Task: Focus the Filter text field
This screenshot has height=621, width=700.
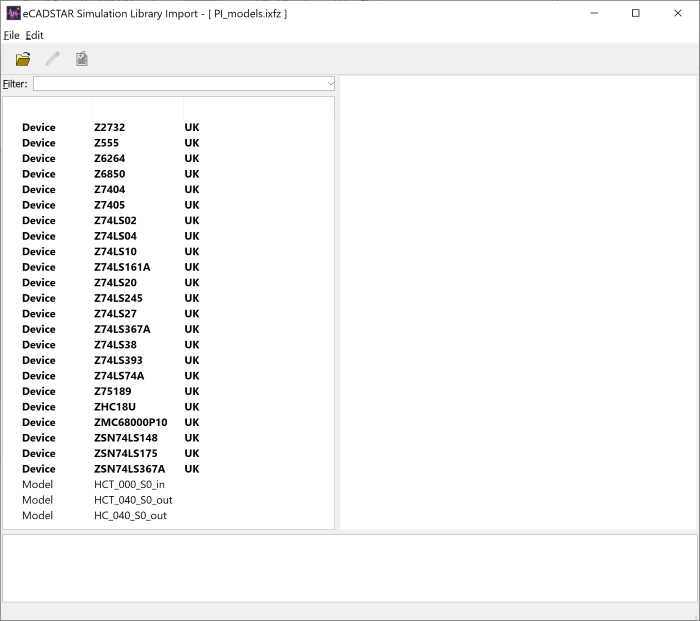Action: (179, 83)
